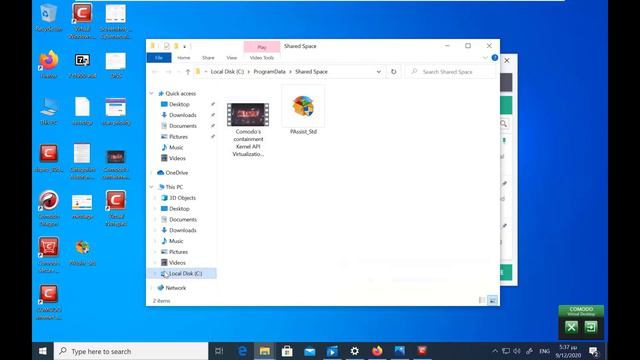
Task: Select OneDrive in the navigation pane
Action: (x=177, y=173)
